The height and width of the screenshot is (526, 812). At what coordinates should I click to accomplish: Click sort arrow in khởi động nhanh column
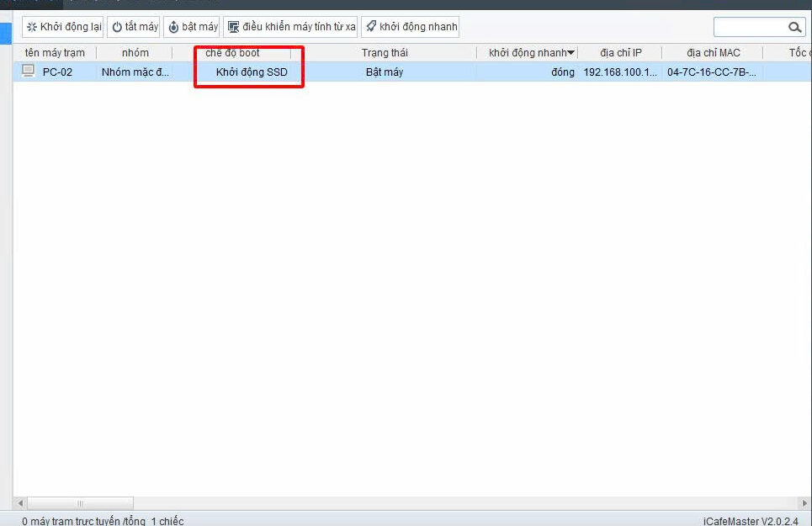(571, 53)
